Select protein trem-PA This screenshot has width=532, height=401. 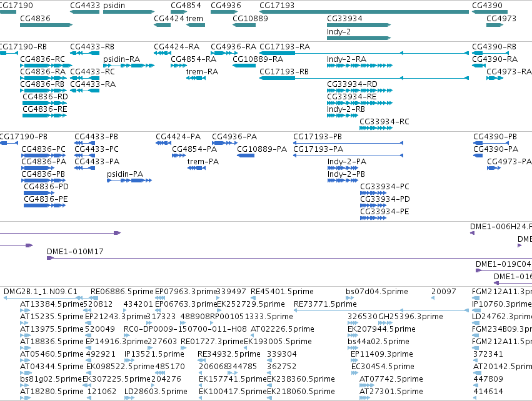coord(203,162)
